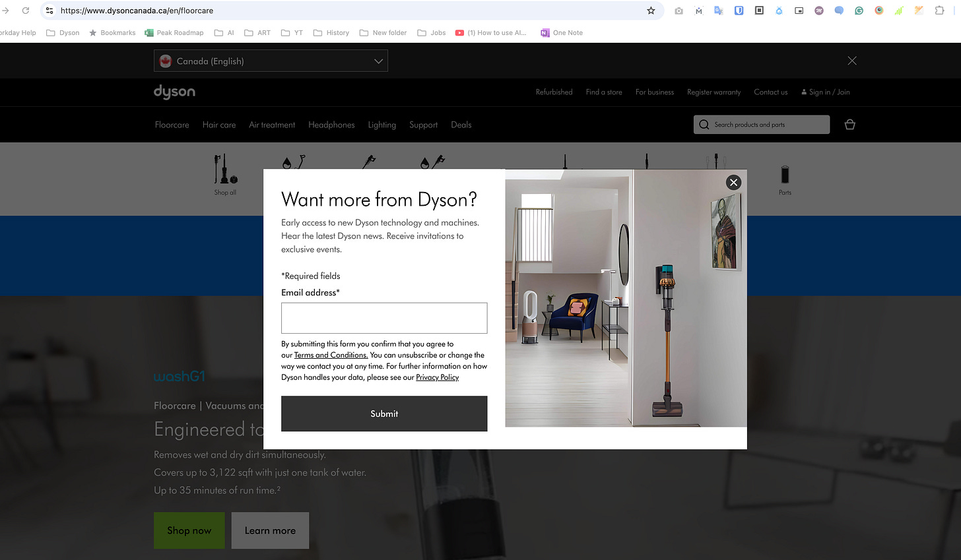Click the Email address input field
Image resolution: width=961 pixels, height=560 pixels.
(x=384, y=318)
